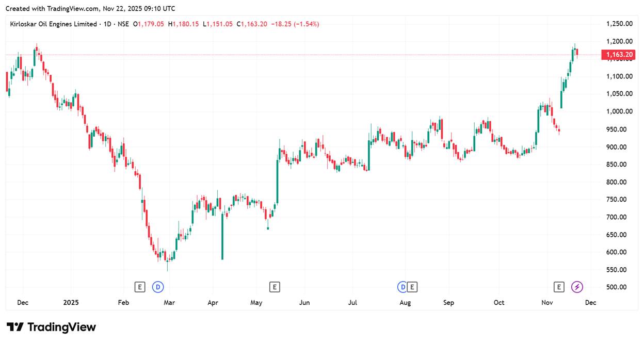644x344 pixels.
Task: Click the earnings marker in mid-February
Action: [139, 287]
